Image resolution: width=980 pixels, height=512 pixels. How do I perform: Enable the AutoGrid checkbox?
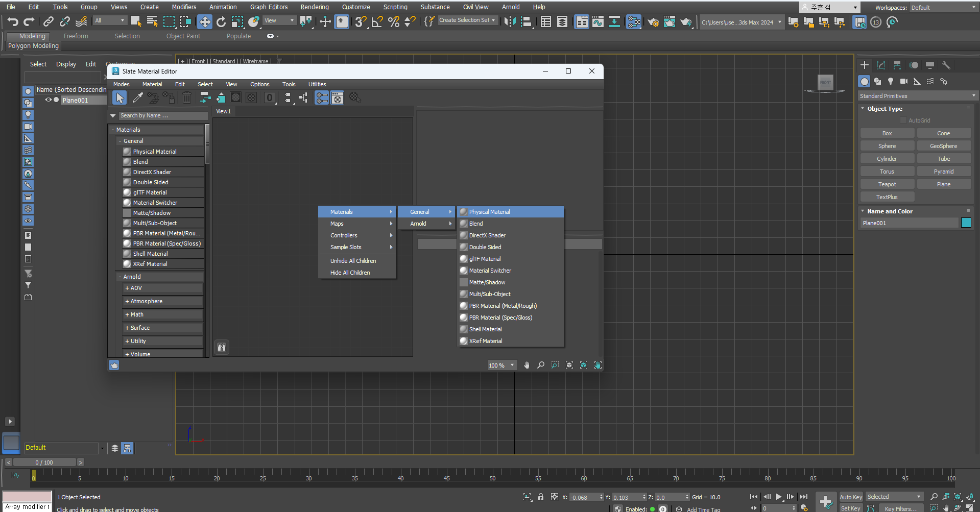903,120
